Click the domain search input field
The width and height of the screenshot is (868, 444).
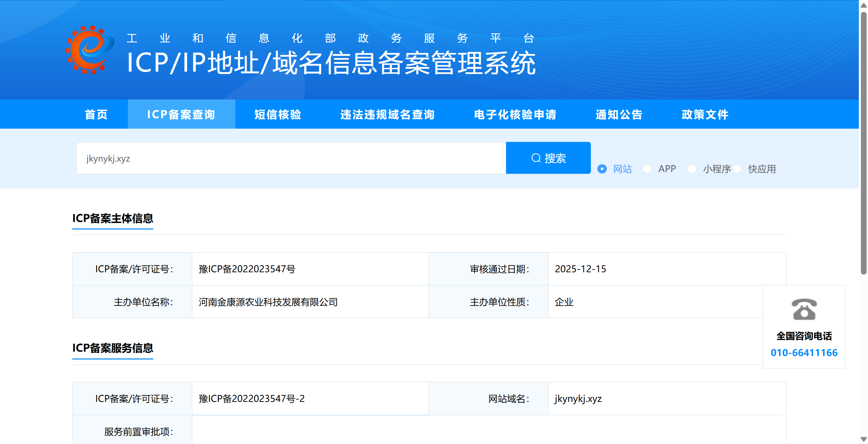291,158
